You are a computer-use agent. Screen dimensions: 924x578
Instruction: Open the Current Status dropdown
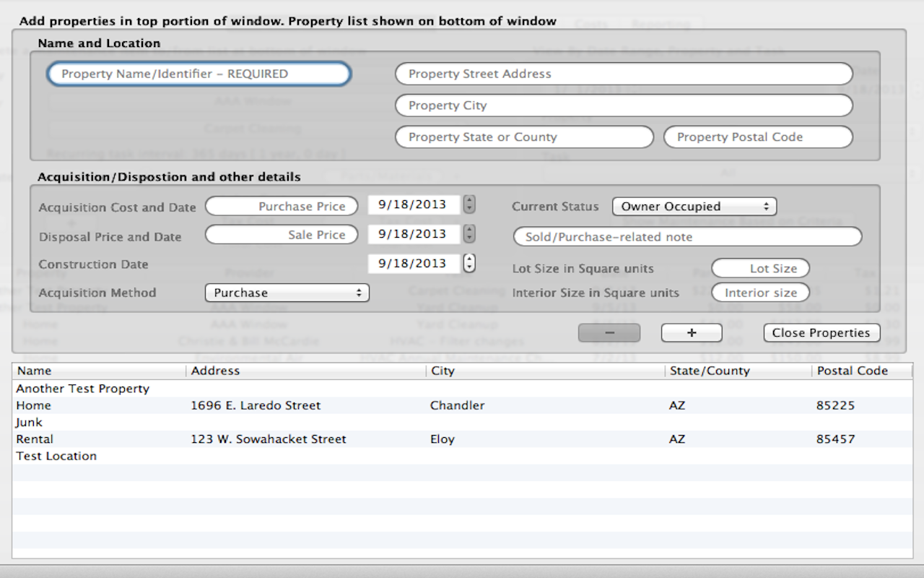[694, 207]
